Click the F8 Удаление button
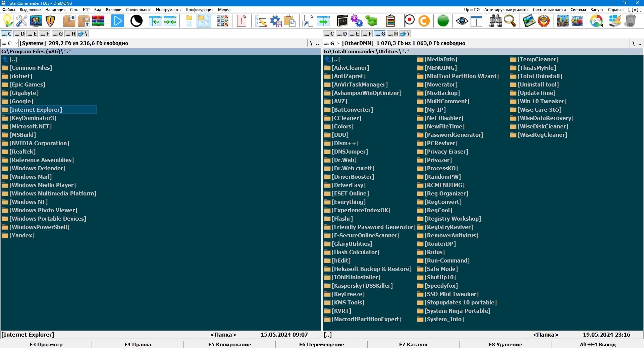644x348 pixels. (505, 344)
